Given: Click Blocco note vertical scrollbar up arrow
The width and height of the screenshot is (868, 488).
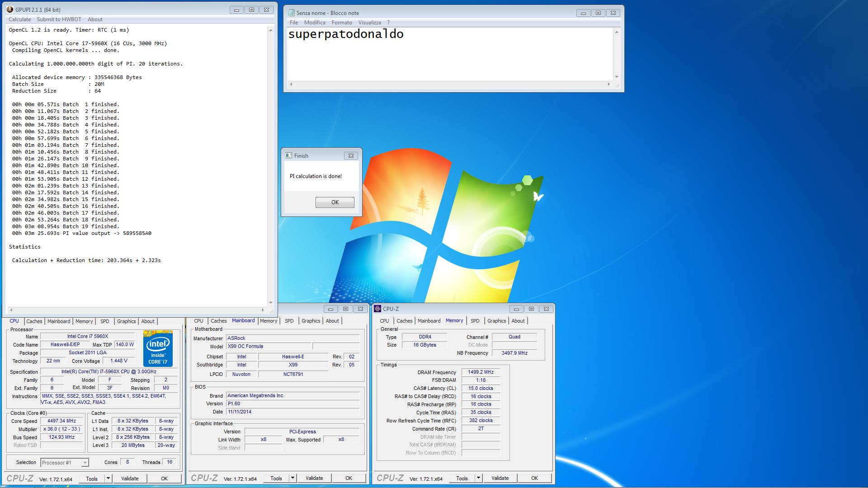Looking at the screenshot, I should pos(617,32).
